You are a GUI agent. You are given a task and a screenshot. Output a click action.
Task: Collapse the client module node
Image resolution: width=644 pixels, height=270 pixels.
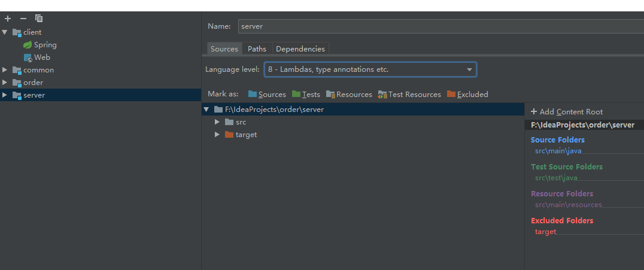[5, 32]
